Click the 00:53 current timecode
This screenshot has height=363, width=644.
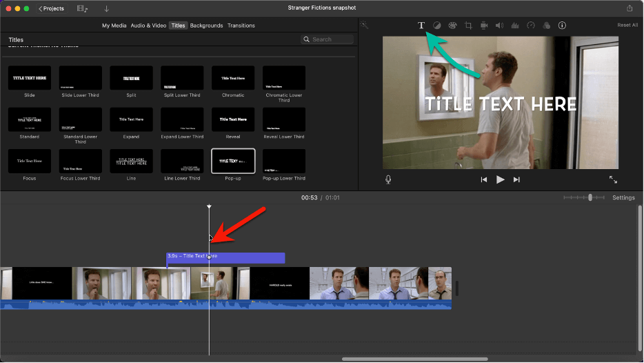(310, 198)
